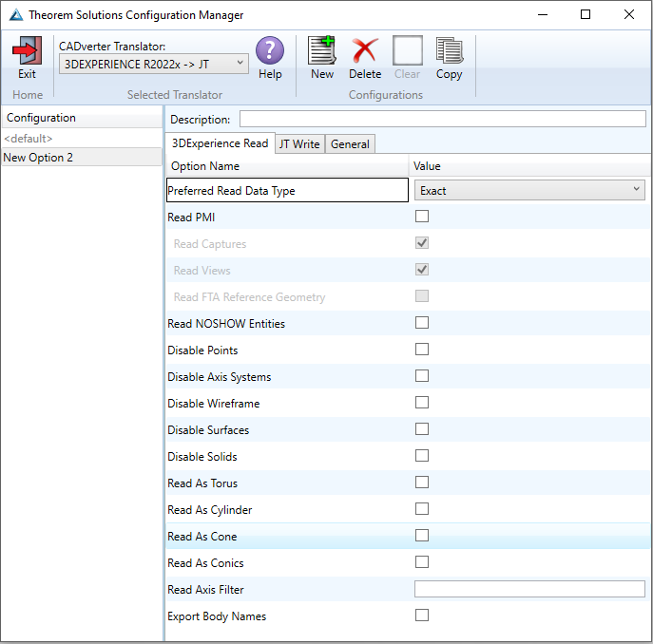The image size is (653, 644).
Task: Click the Read Axis Filter text field
Action: pyautogui.click(x=529, y=589)
